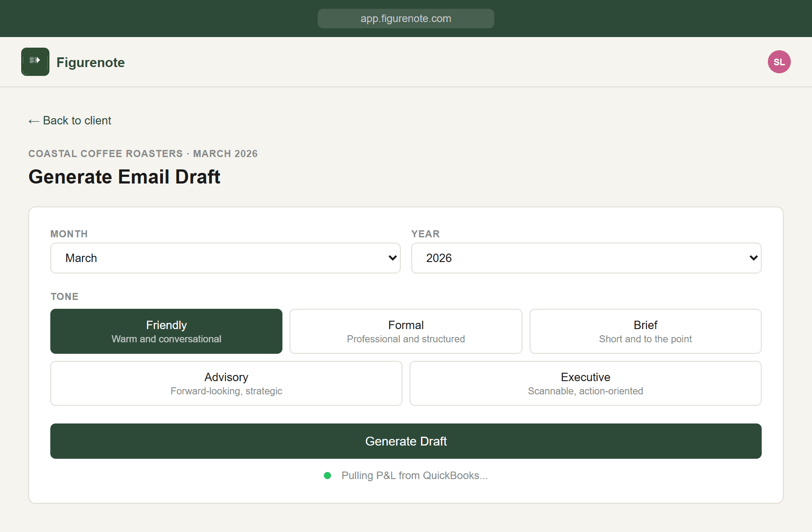Image resolution: width=812 pixels, height=532 pixels.
Task: Choose the Formal tone option
Action: (x=406, y=331)
